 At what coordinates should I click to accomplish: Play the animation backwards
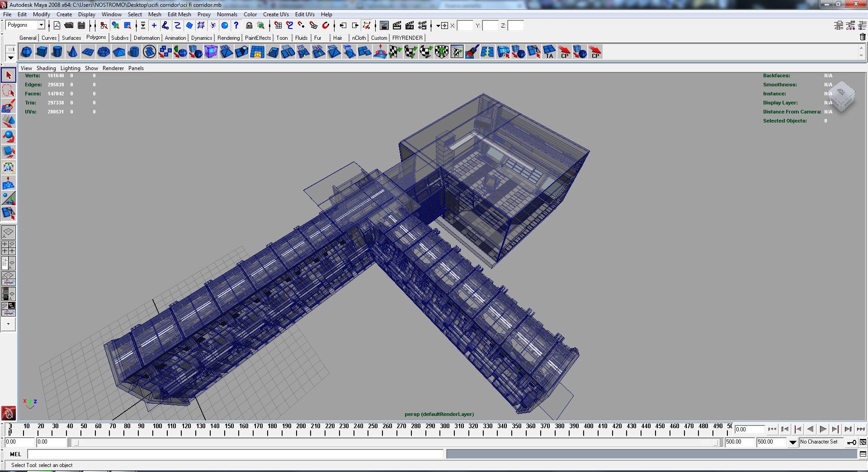pyautogui.click(x=810, y=429)
